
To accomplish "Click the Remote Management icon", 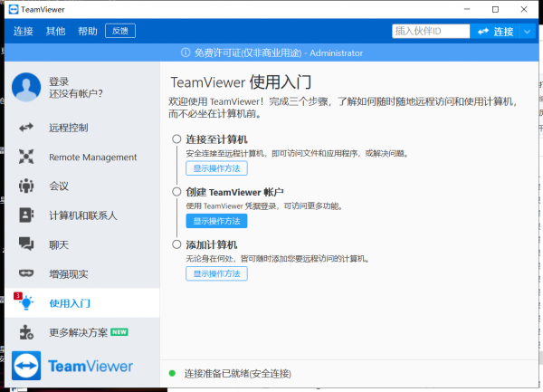I will click(x=26, y=157).
